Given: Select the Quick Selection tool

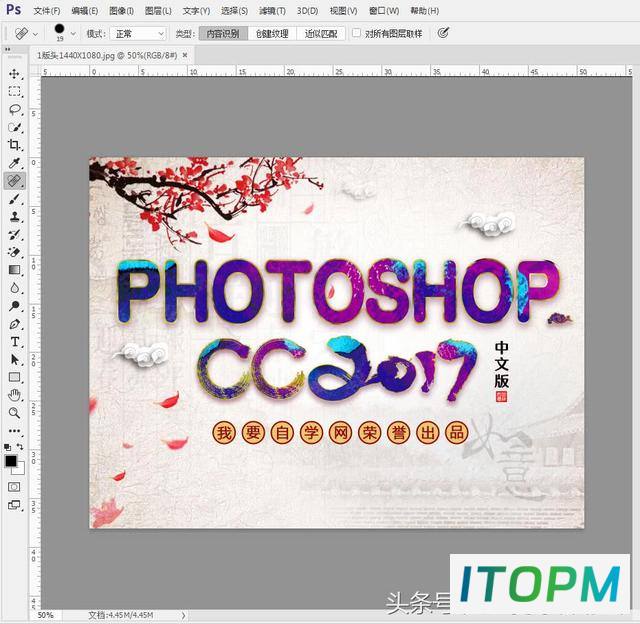Looking at the screenshot, I should [x=15, y=127].
